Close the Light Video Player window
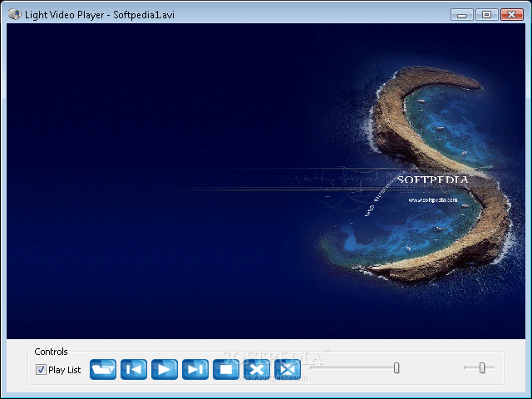The width and height of the screenshot is (532, 399). pos(512,15)
